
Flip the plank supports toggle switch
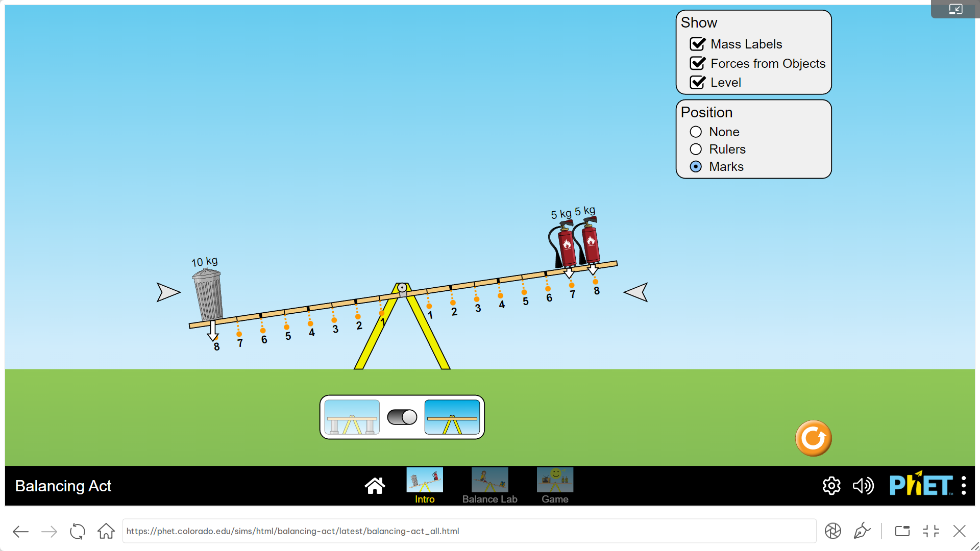click(402, 417)
